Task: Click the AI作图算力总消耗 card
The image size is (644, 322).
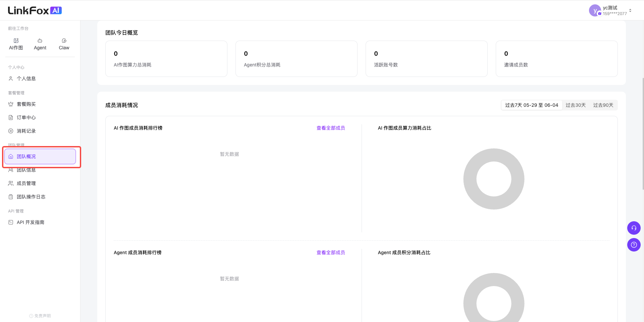Action: point(166,59)
